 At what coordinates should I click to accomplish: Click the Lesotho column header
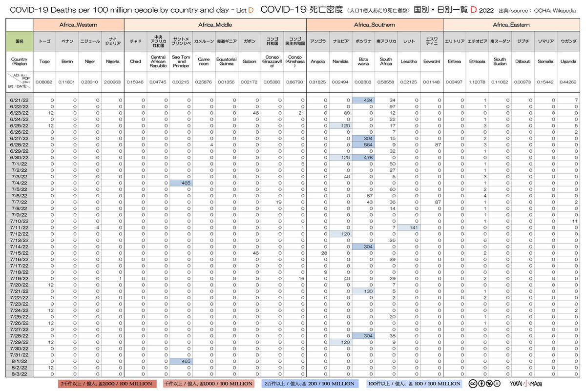[x=409, y=61]
